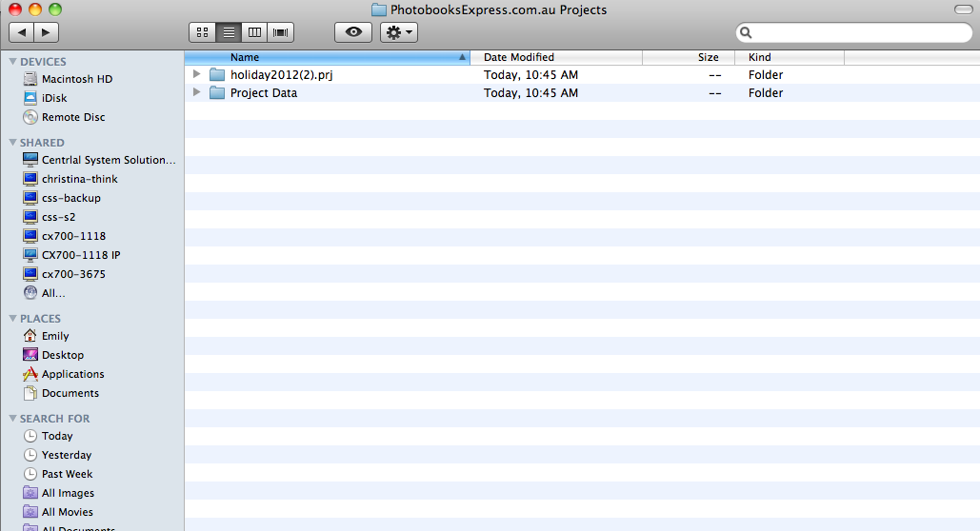The height and width of the screenshot is (531, 980).
Task: Focus the Finder search field
Action: [853, 32]
